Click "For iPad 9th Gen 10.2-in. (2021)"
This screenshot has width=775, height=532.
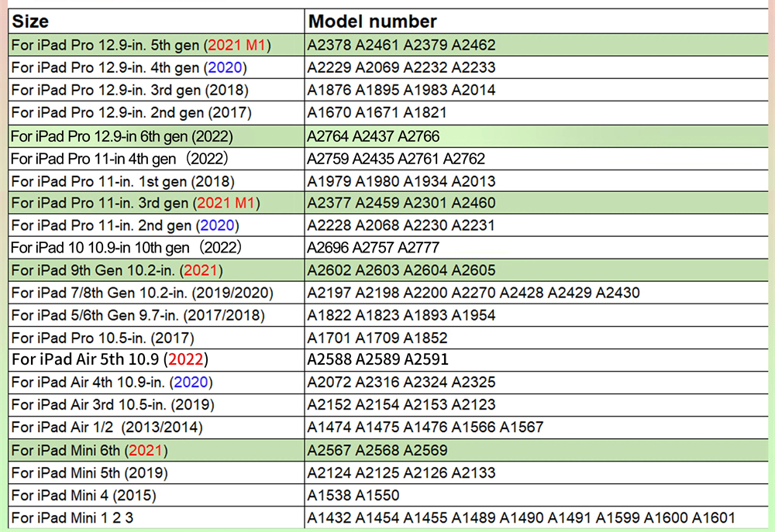coord(117,270)
